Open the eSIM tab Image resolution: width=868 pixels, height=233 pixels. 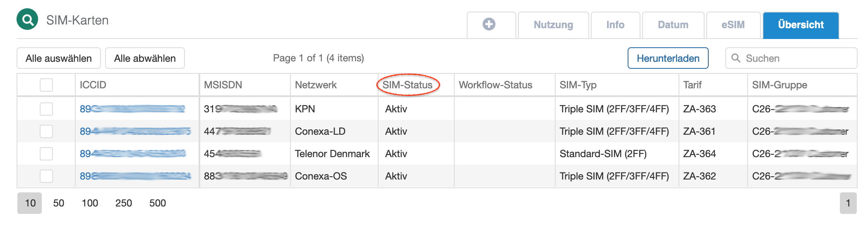733,25
